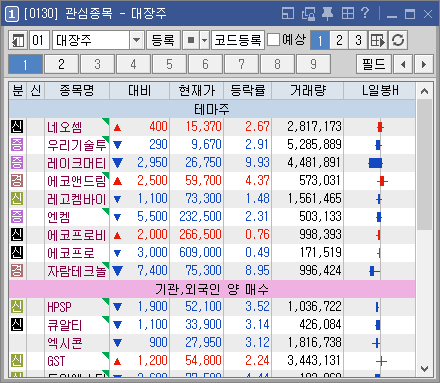Select the 엑시콘 stock row
Image resolution: width=440 pixels, height=383 pixels.
click(x=212, y=343)
